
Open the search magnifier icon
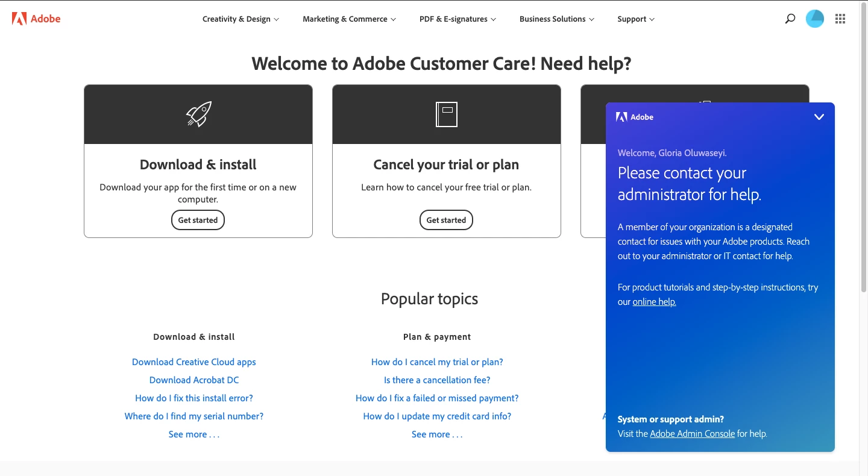(x=790, y=19)
